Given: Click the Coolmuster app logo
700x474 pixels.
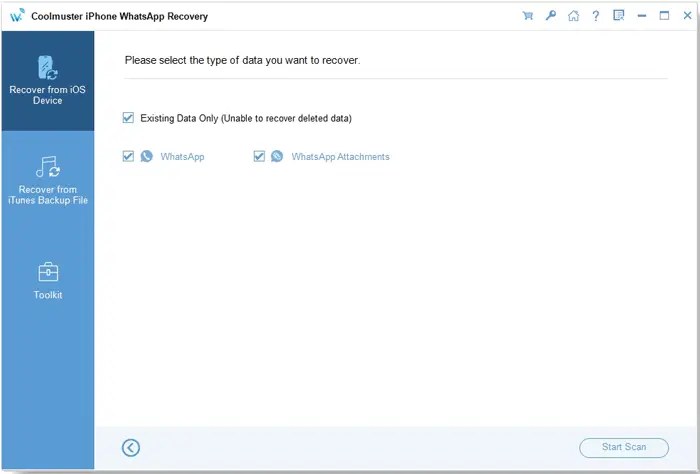Looking at the screenshot, I should pos(17,16).
